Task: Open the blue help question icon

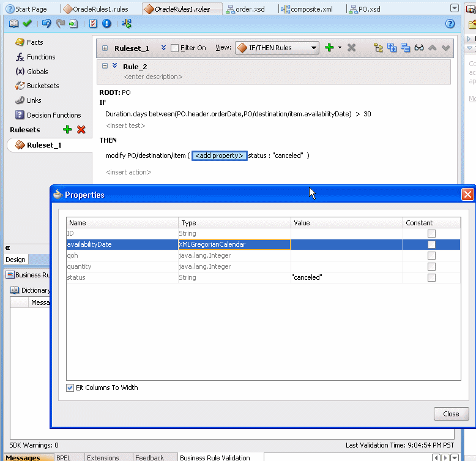Action: point(450,23)
